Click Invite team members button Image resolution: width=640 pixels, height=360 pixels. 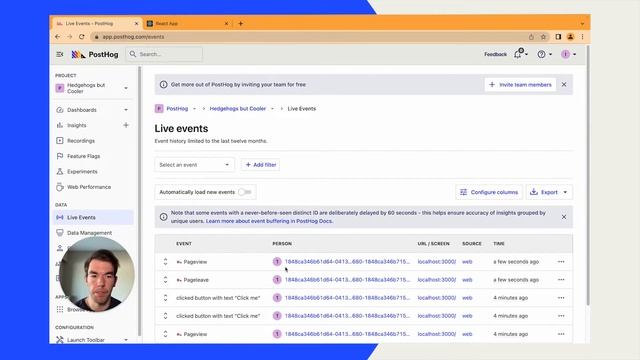coord(520,84)
